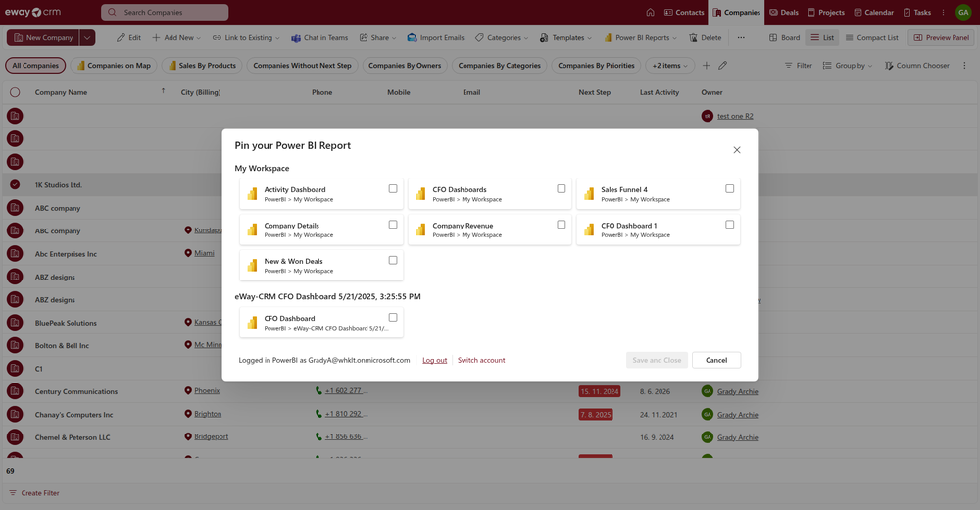Screen dimensions: 980x510
Task: Open the Categories dropdown
Action: point(501,37)
